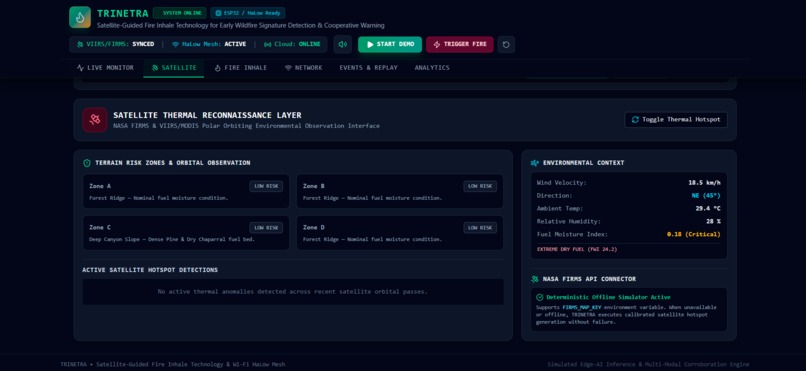Click the pulse icon on LIVE MONITOR tab
Viewport: 806px width, 371px height.
pyautogui.click(x=80, y=68)
